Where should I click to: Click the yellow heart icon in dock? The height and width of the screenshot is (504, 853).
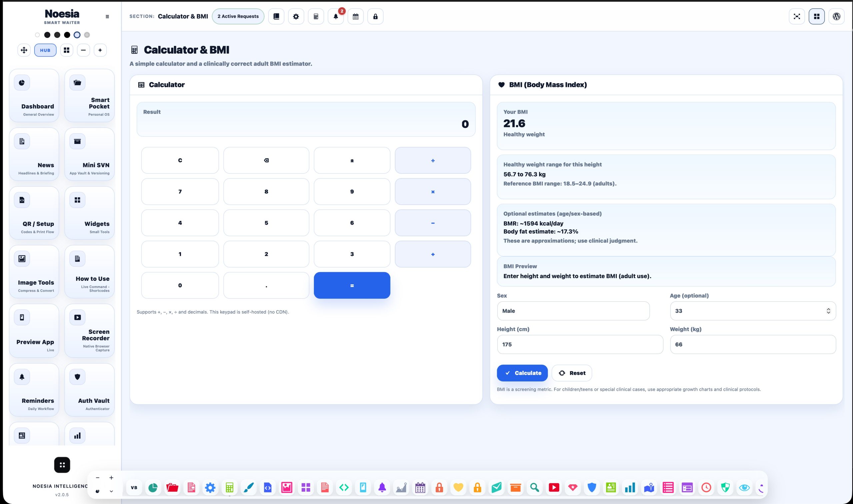[458, 488]
